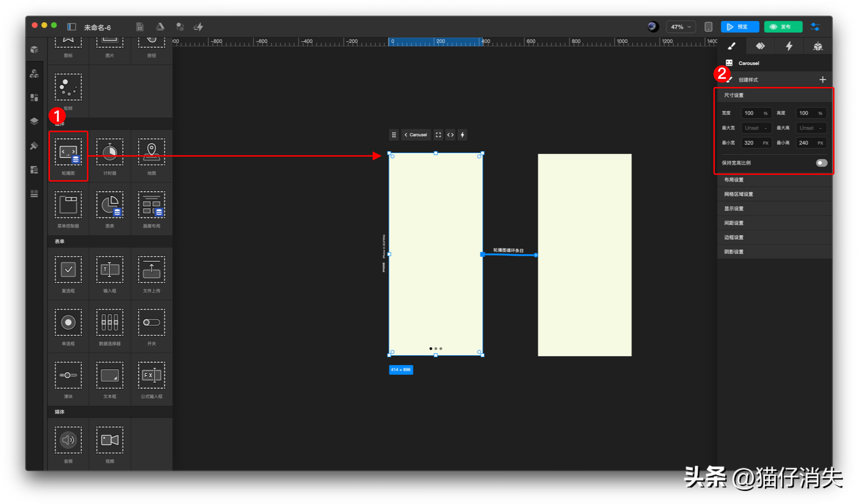The image size is (858, 504).
Task: Add a new style with plus button
Action: click(822, 80)
